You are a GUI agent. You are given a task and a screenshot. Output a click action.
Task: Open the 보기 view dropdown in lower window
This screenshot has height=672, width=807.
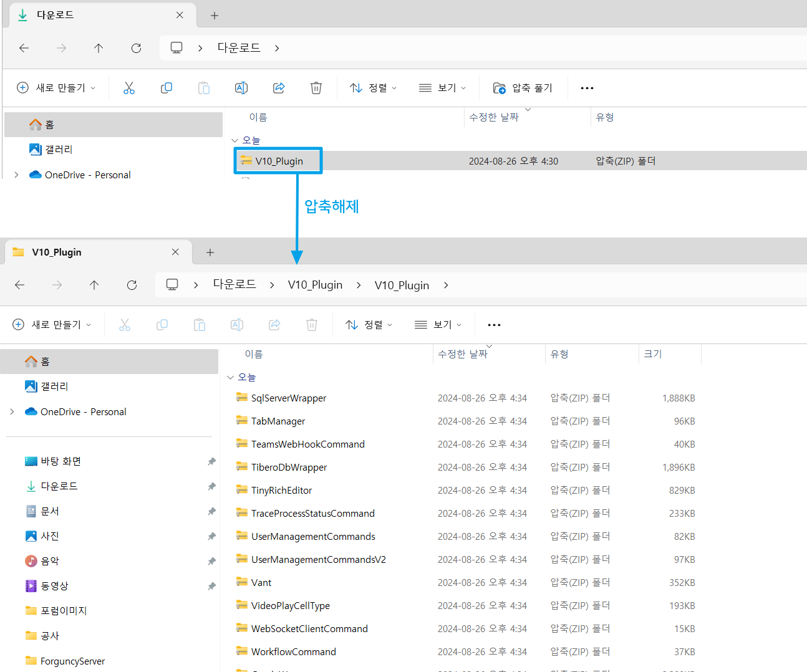tap(438, 325)
